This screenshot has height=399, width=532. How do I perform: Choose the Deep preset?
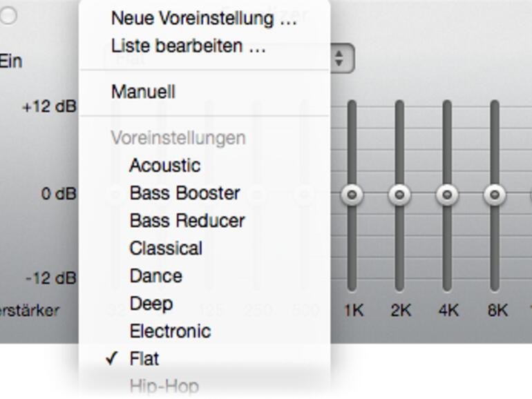[151, 304]
